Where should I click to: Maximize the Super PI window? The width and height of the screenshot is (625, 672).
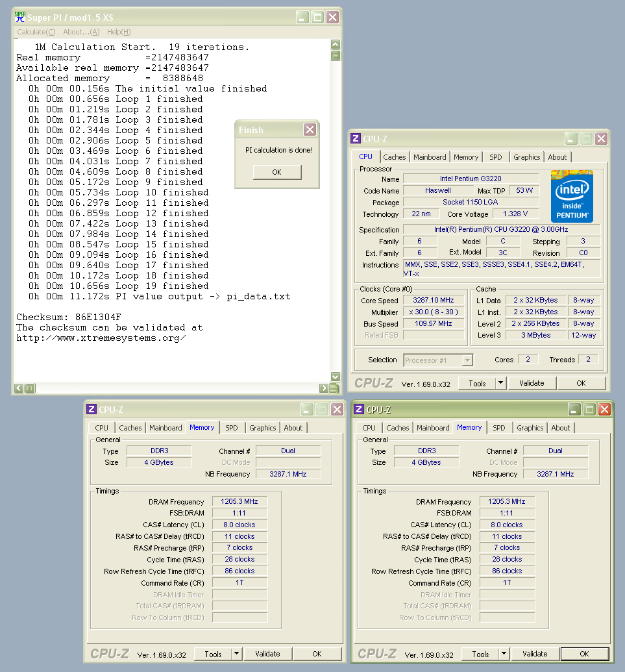click(317, 17)
